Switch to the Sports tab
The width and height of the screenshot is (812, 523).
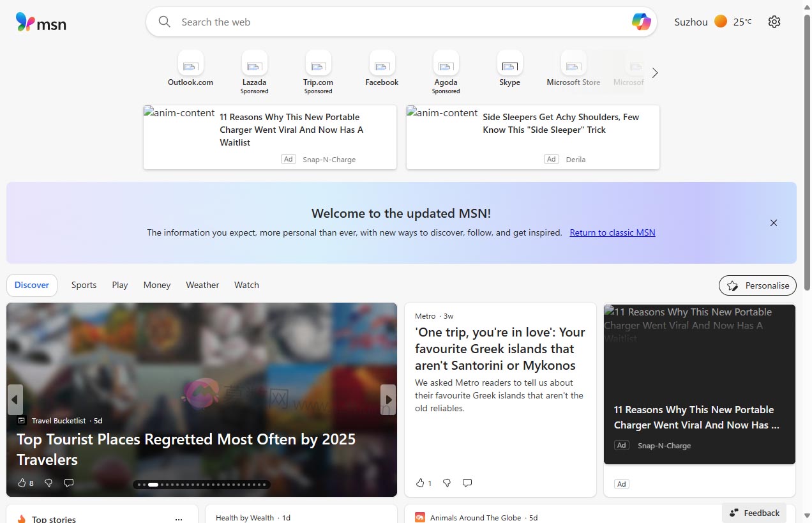coord(84,285)
